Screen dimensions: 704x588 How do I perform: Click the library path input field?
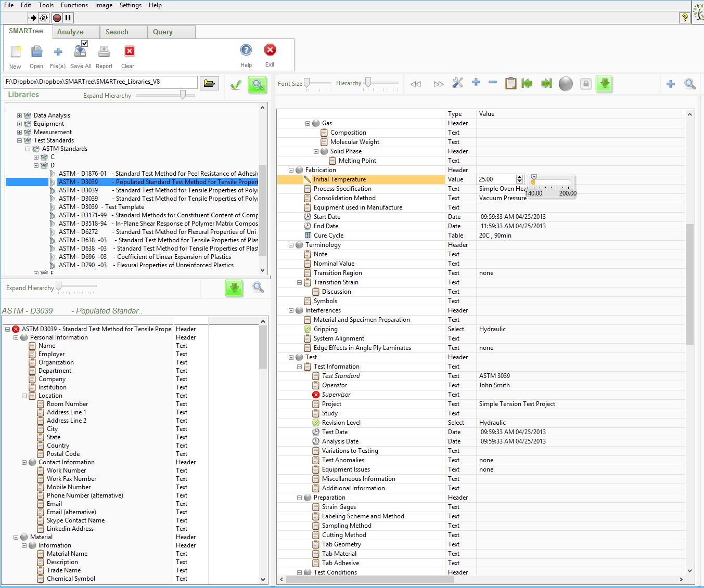101,82
